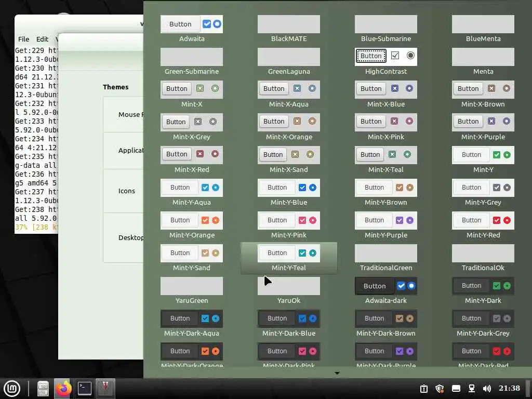Select the Mint-X theme
Viewport: 532px width, 399px height.
click(192, 95)
